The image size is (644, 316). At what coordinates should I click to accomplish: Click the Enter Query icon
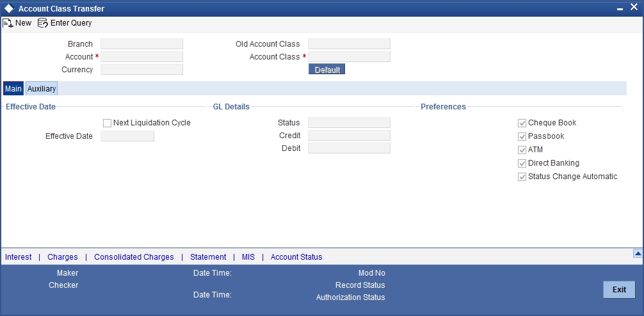tap(43, 23)
